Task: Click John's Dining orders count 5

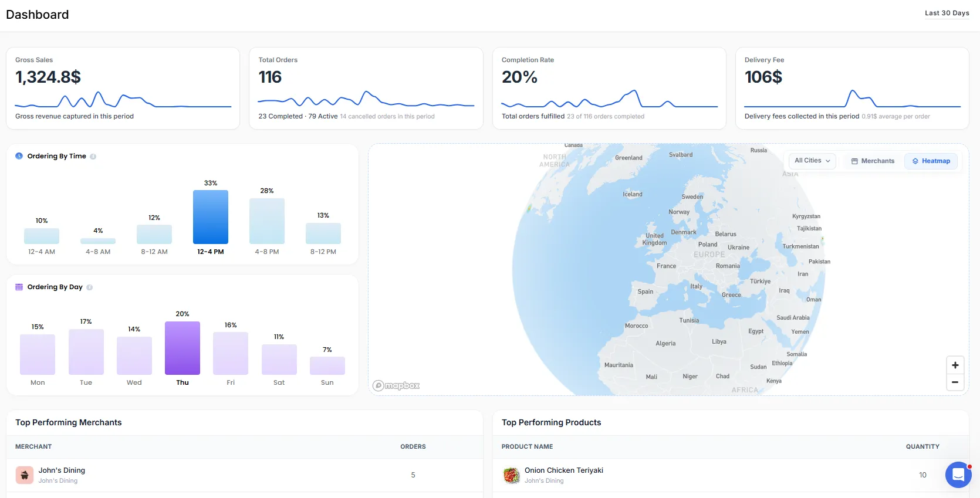Action: click(x=413, y=475)
